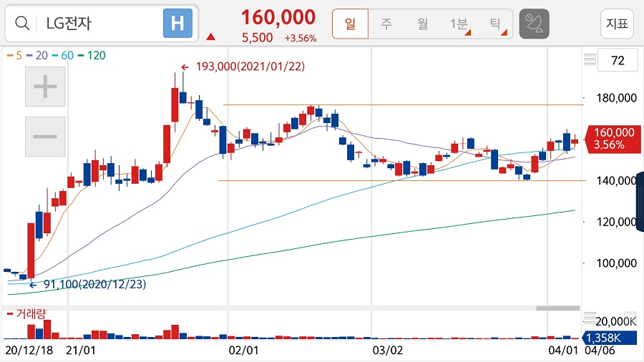Switch to the 월 (monthly) chart tab

click(423, 24)
